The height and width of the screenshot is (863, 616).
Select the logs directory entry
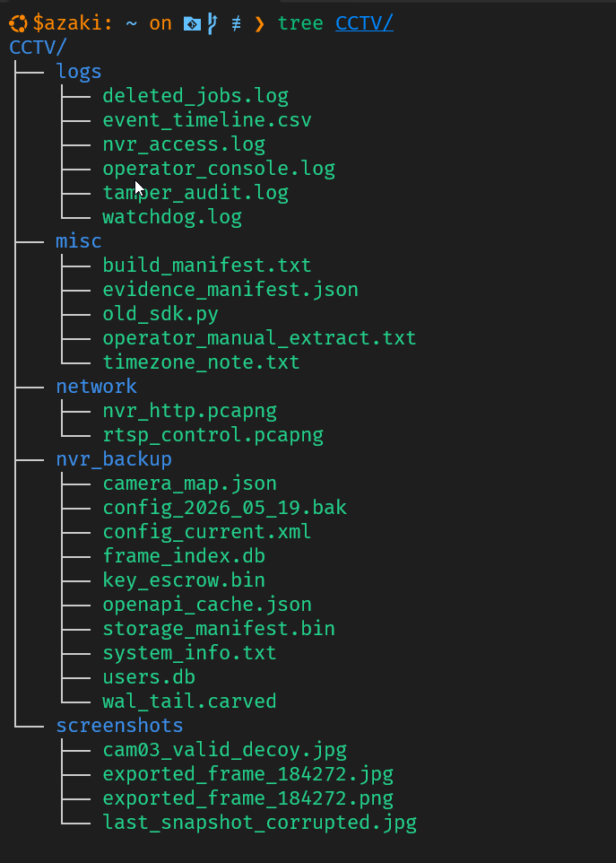pyautogui.click(x=79, y=72)
